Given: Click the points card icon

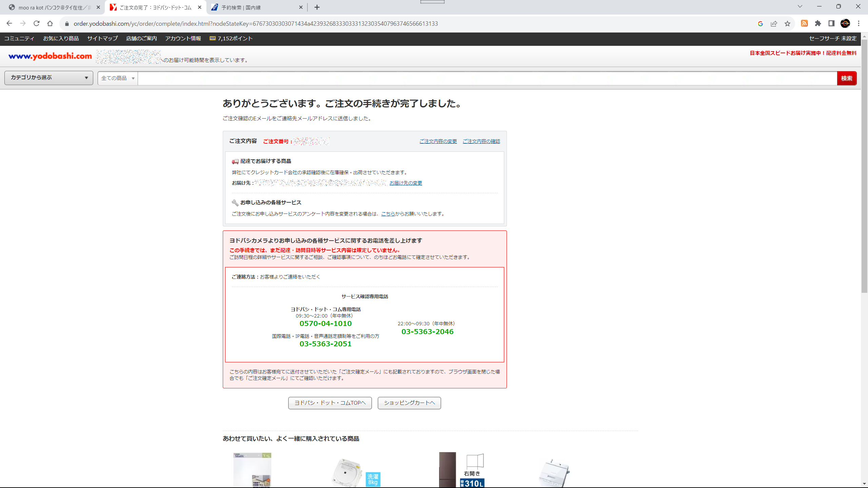Looking at the screenshot, I should point(213,38).
